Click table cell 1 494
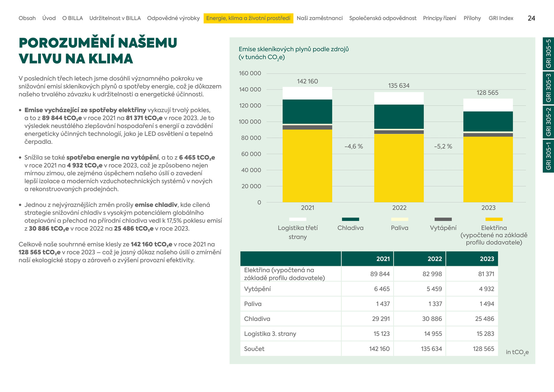The height and width of the screenshot is (392, 554). pyautogui.click(x=487, y=304)
